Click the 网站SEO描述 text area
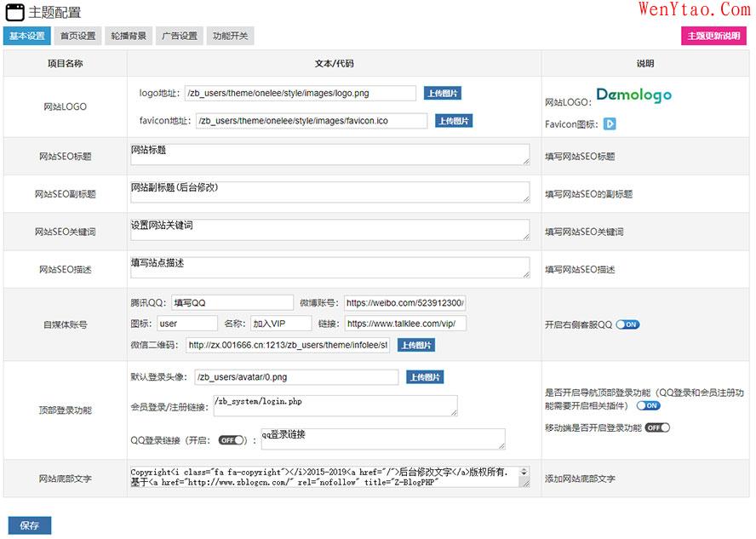Image resolution: width=756 pixels, height=539 pixels. click(330, 267)
